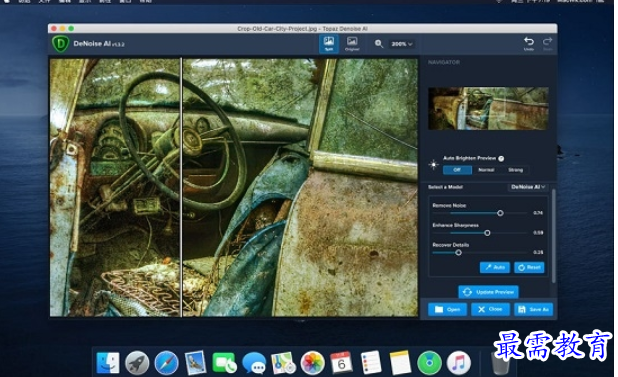Open Launchpad rocket icon in Dock
This screenshot has width=618, height=377.
tap(137, 362)
